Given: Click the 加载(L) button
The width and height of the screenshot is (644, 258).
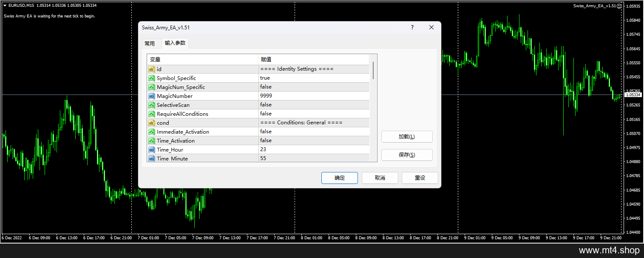Looking at the screenshot, I should tap(407, 137).
